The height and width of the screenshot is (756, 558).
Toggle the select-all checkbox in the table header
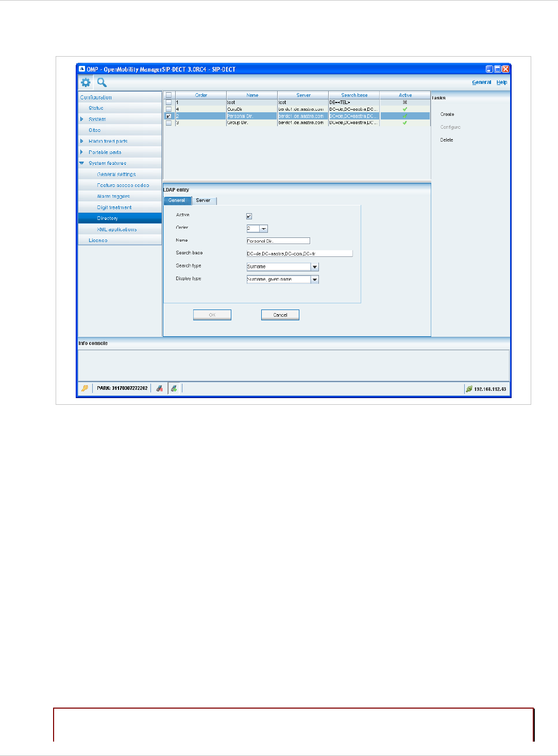[x=168, y=95]
